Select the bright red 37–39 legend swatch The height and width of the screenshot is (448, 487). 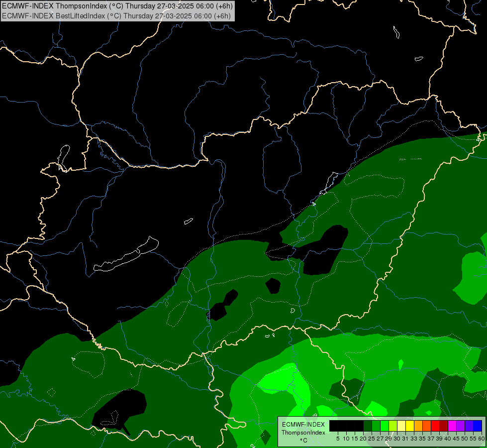click(435, 426)
